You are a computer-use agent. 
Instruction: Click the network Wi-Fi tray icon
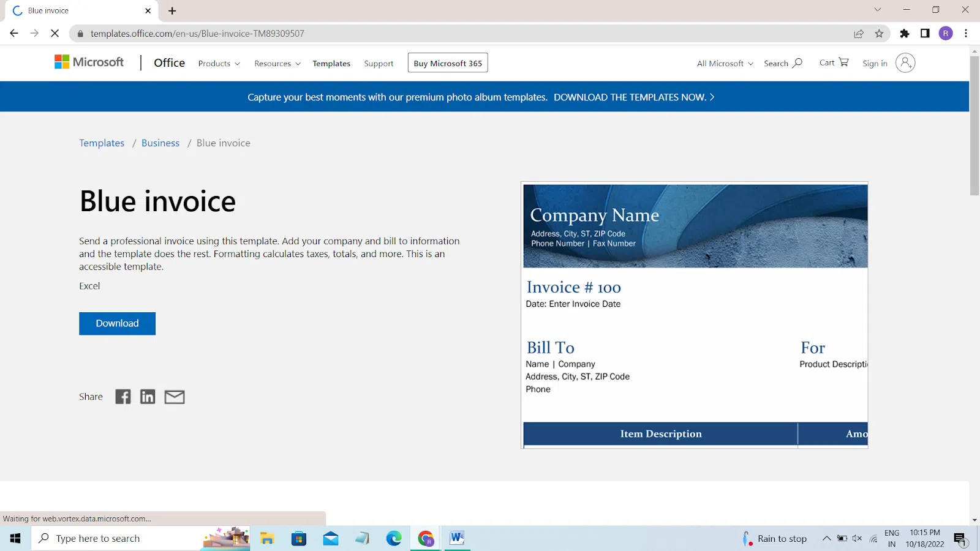pyautogui.click(x=873, y=539)
